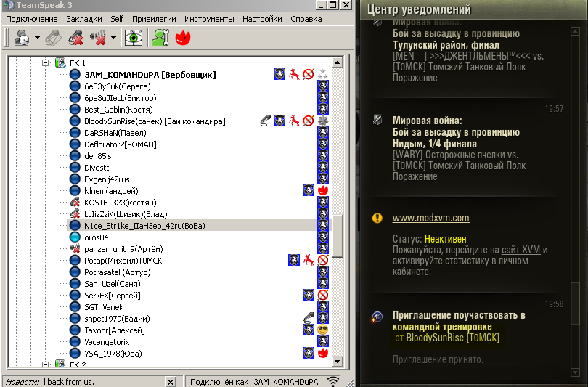
Task: Open the сайт XVM link
Action: [521, 250]
